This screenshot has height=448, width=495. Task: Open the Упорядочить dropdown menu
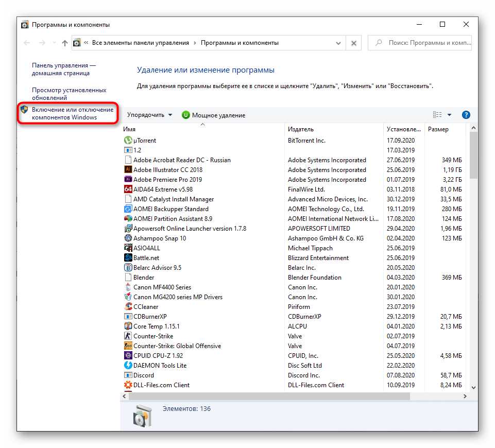149,115
